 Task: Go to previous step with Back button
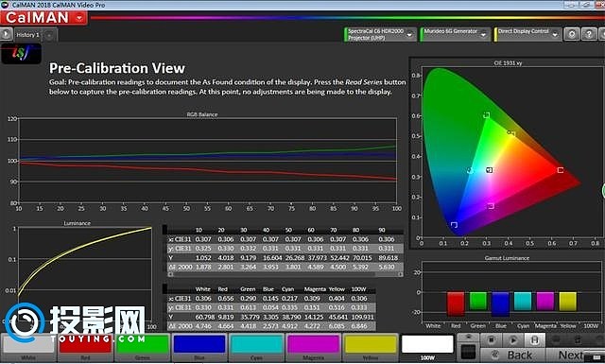coord(512,355)
